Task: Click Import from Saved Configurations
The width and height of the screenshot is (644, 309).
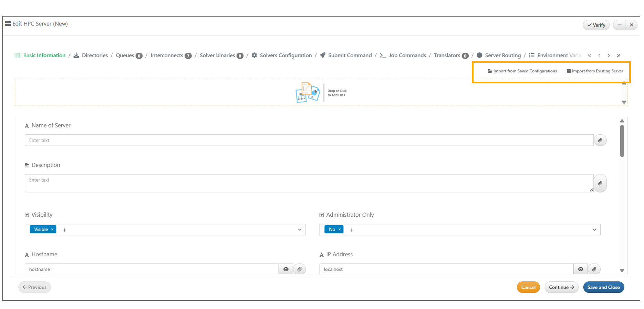Action: (x=522, y=71)
